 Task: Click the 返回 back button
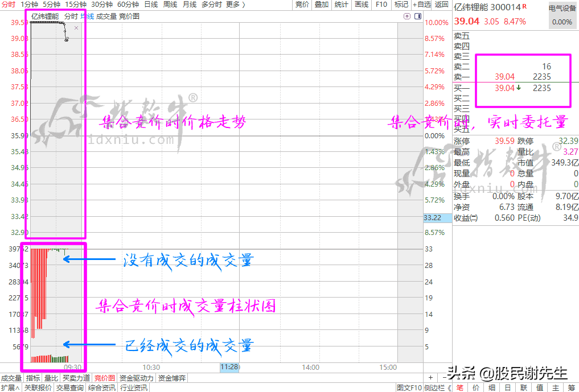441,5
